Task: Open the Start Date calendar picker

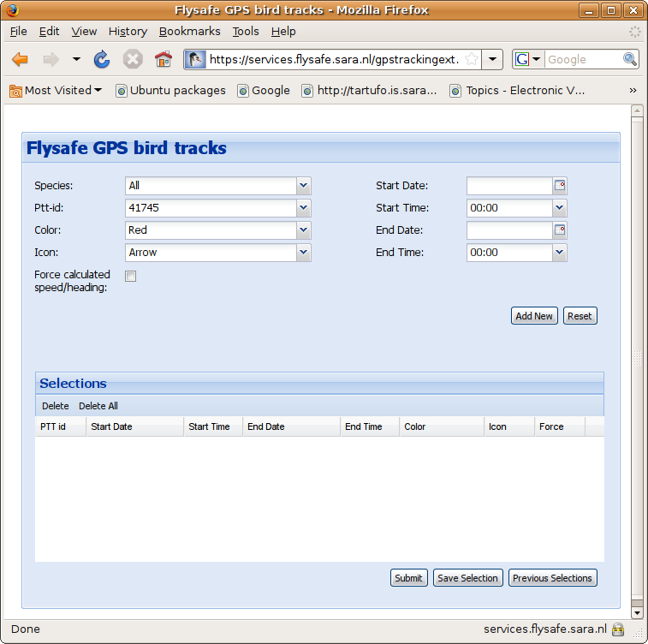Action: (560, 186)
